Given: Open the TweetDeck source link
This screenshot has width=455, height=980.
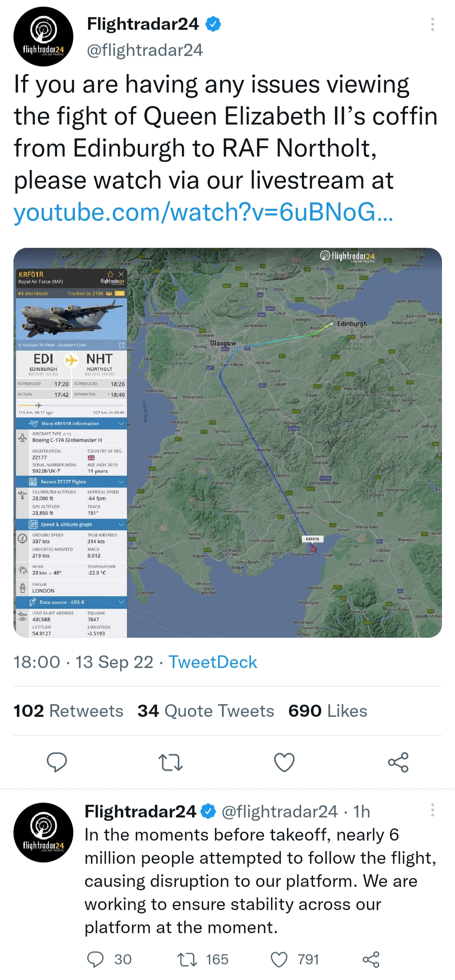Looking at the screenshot, I should tap(213, 662).
